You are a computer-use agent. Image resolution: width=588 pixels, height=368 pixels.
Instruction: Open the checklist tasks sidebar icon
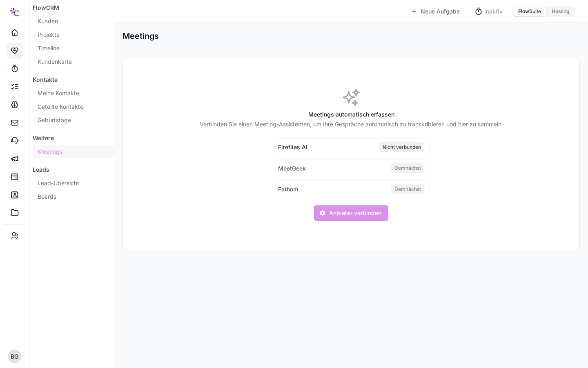click(15, 87)
